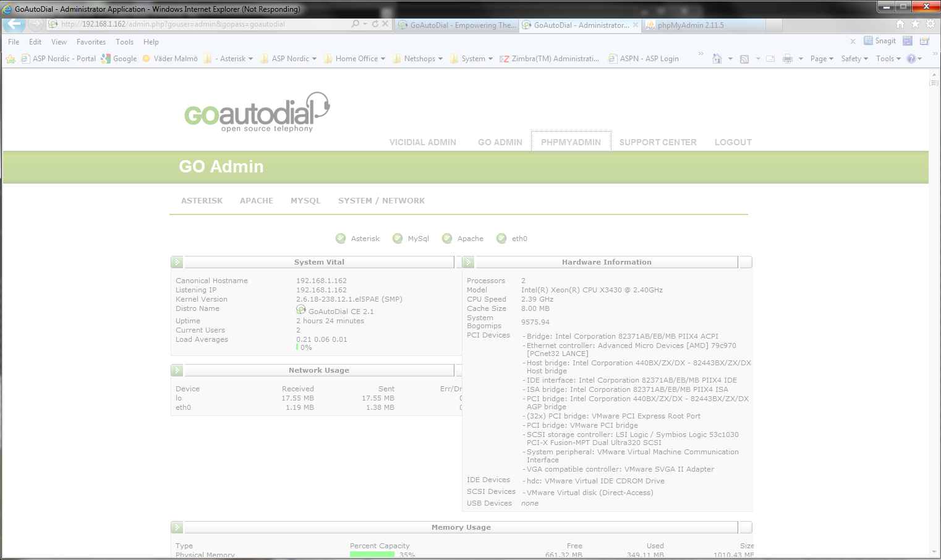
Task: Click the Snagit profile icon at far right
Action: click(925, 41)
